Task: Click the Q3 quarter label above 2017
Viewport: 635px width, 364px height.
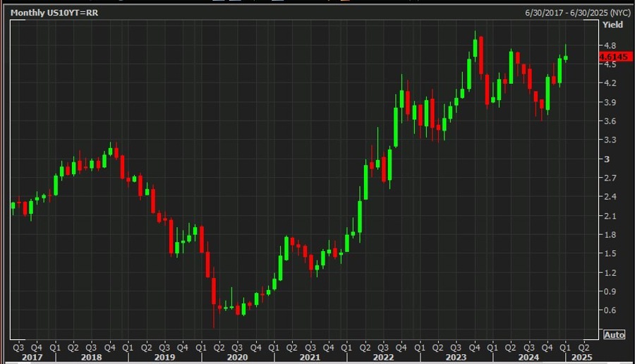Action: coord(18,347)
